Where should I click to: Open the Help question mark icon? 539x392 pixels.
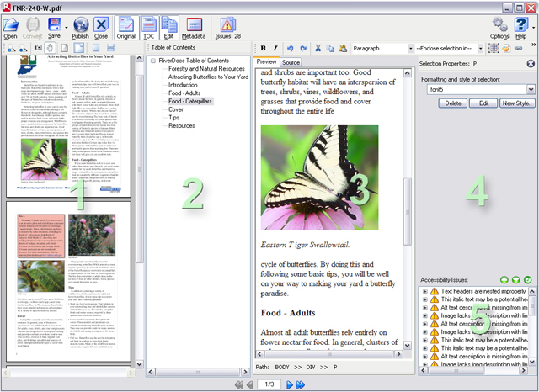tap(521, 28)
